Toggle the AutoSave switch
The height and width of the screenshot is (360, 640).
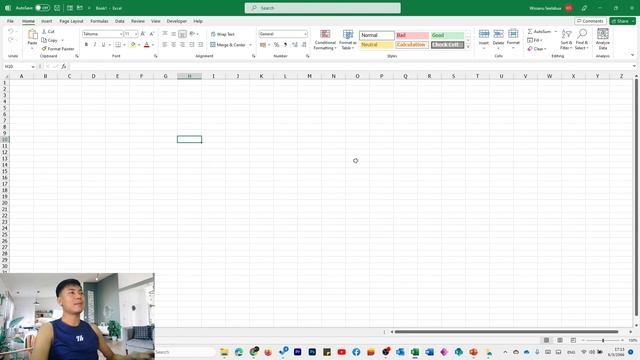pyautogui.click(x=42, y=8)
